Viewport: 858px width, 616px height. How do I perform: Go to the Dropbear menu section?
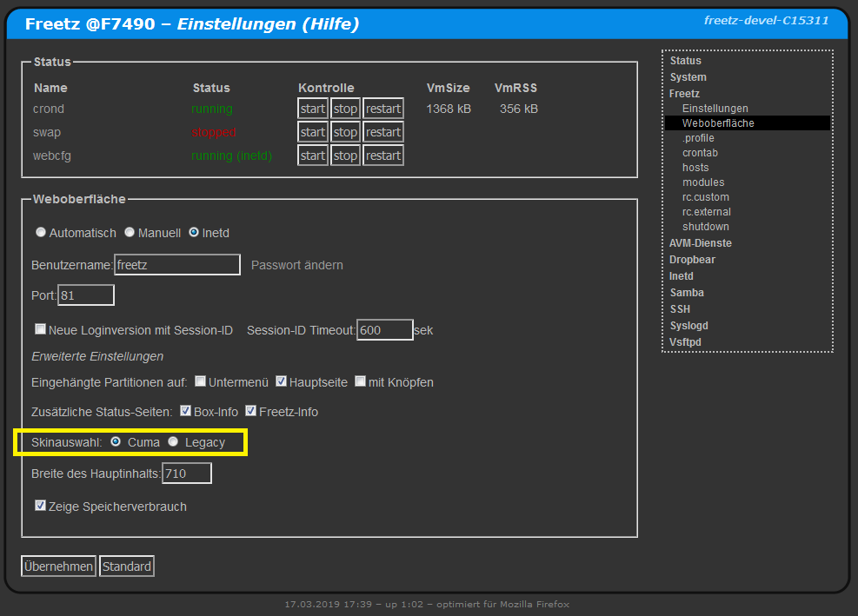(x=692, y=260)
